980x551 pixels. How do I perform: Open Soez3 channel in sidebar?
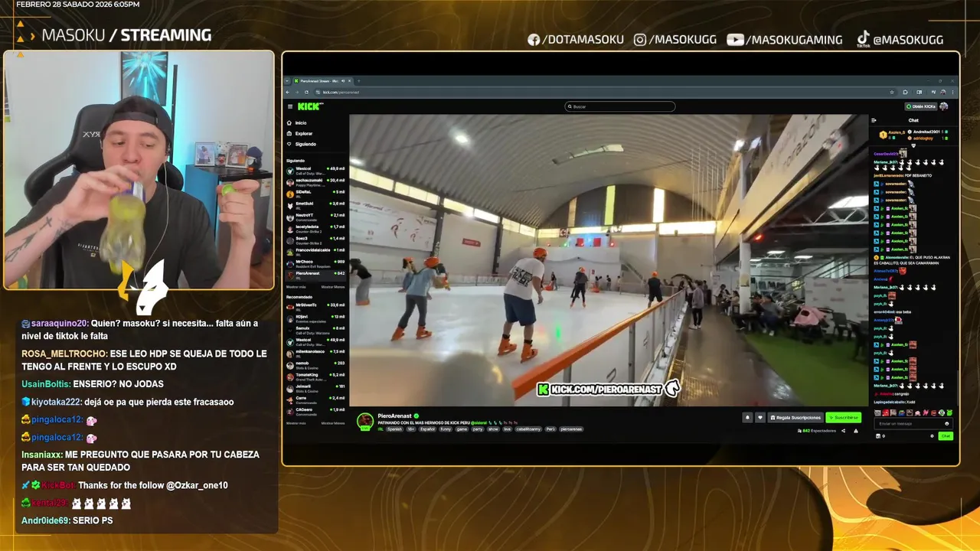315,240
